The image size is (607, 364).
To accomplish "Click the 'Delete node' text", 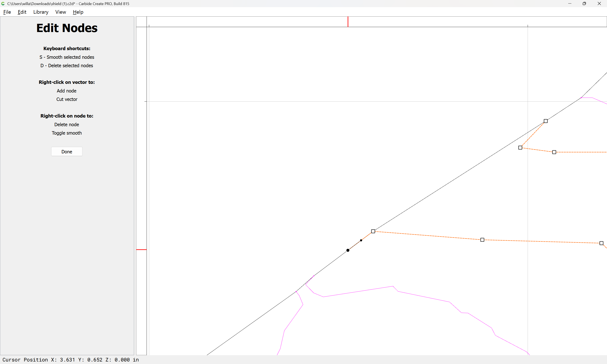I will pos(67,124).
